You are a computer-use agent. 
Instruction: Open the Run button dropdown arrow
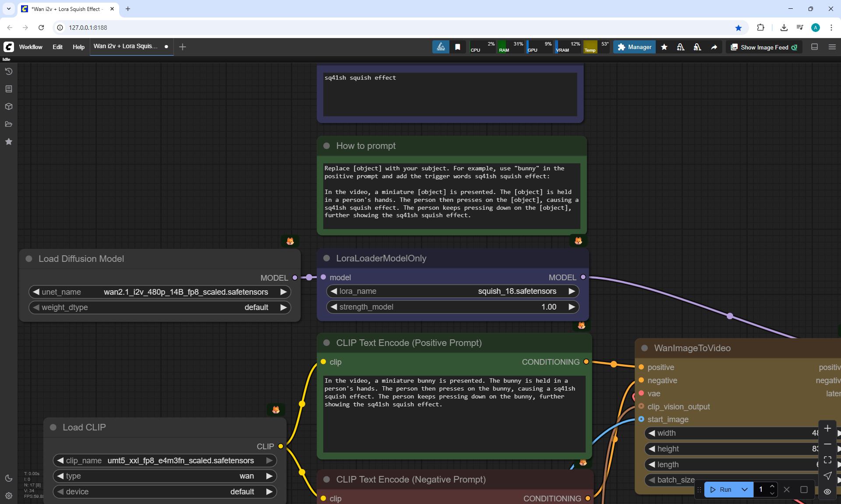click(744, 490)
